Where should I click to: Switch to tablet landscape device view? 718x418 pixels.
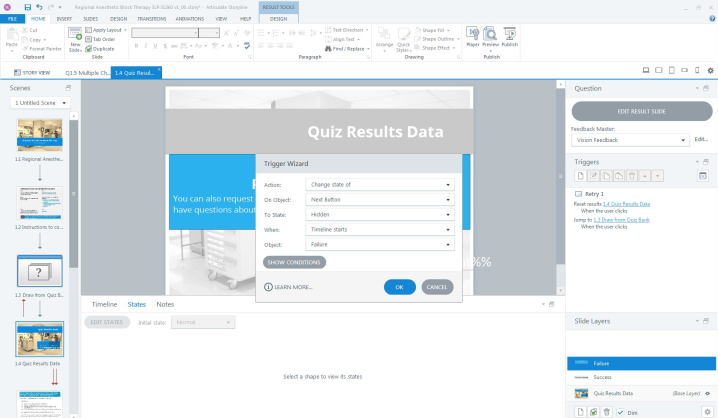658,71
